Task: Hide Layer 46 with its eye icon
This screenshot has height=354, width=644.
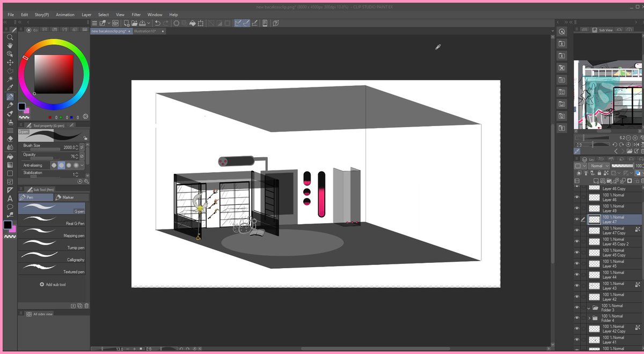Action: pyautogui.click(x=577, y=197)
